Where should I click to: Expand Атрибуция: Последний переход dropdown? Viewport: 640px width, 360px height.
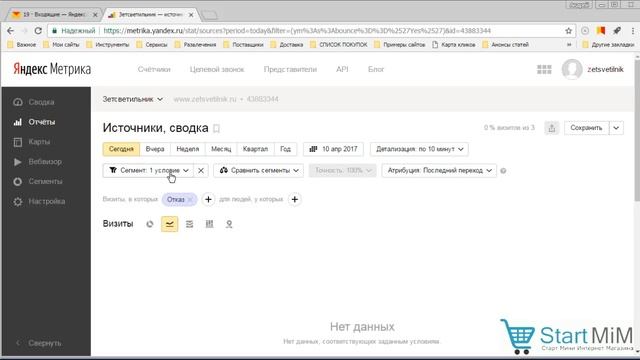[439, 170]
